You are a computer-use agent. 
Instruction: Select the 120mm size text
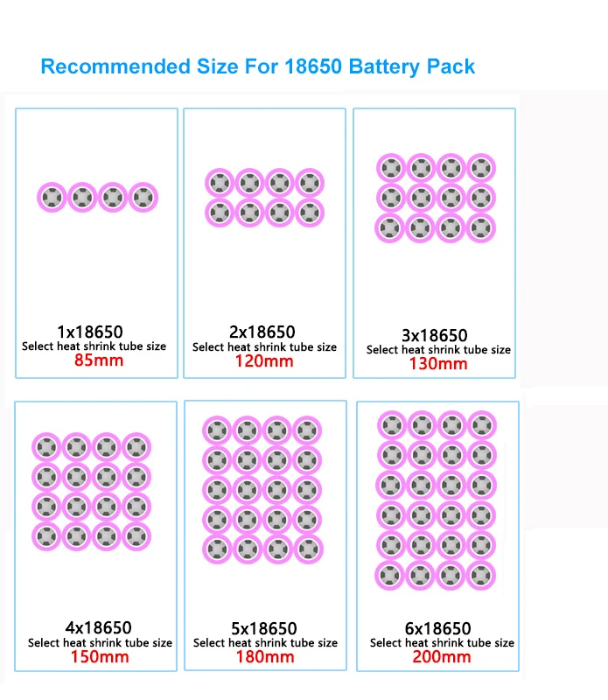(264, 361)
